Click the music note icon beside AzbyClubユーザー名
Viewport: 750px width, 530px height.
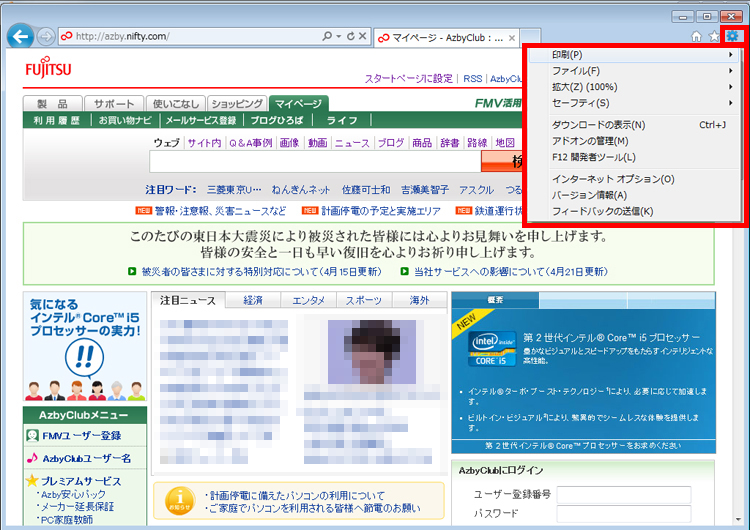click(33, 458)
